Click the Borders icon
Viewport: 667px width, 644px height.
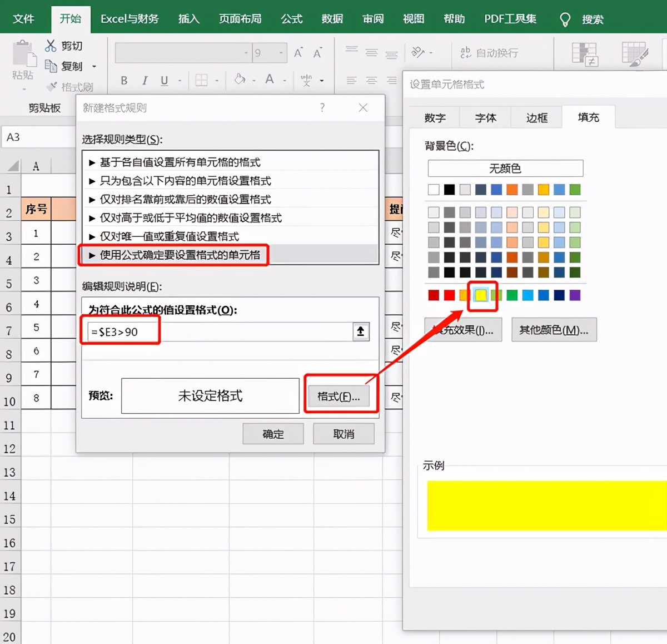pos(201,81)
